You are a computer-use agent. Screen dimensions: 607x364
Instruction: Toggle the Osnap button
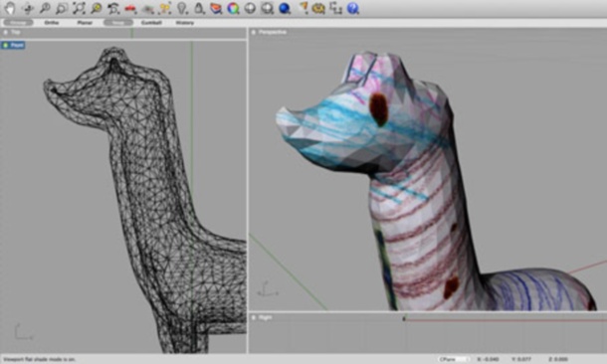[118, 23]
